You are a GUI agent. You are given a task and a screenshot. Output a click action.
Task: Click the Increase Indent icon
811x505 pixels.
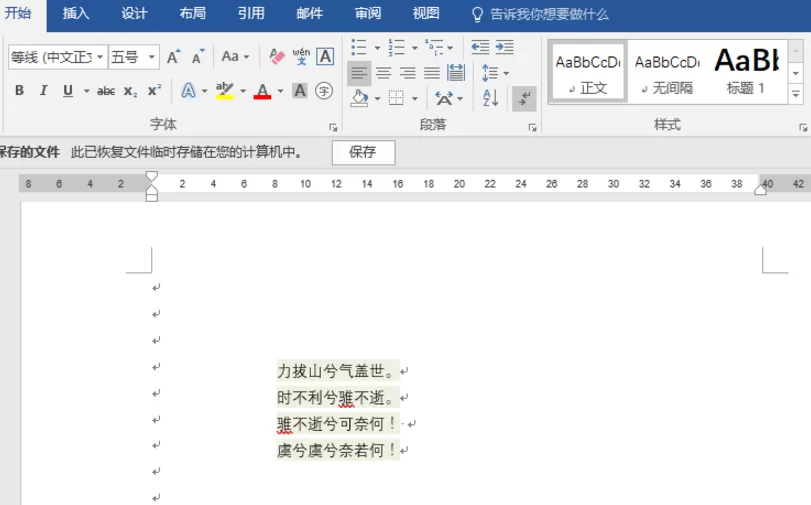[x=504, y=47]
